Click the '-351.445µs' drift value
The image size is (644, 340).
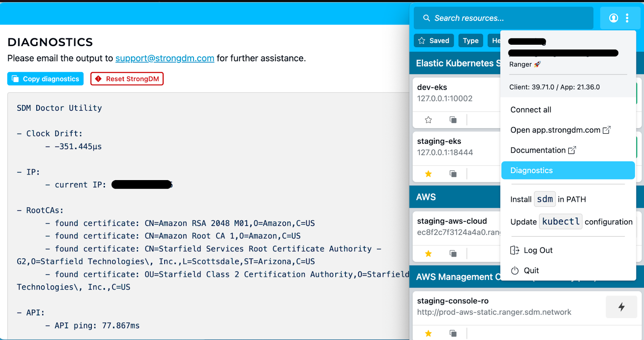[78, 147]
